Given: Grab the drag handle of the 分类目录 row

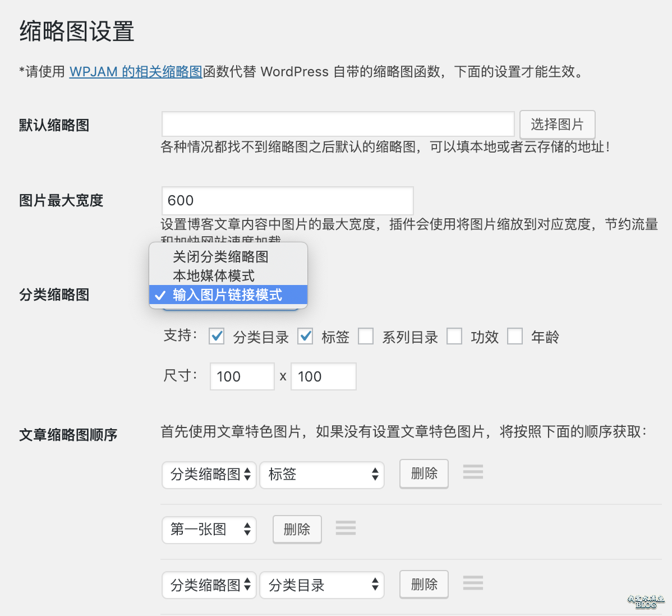Looking at the screenshot, I should [473, 582].
